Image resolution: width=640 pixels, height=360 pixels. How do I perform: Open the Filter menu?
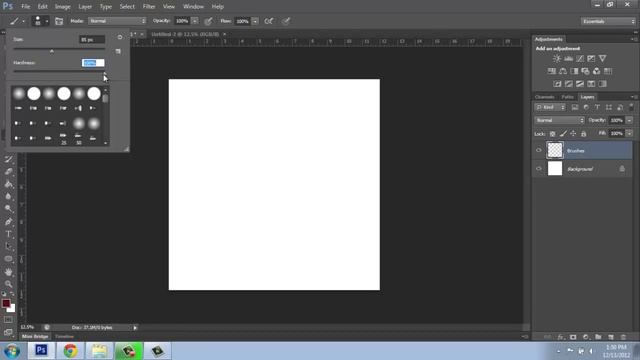pyautogui.click(x=149, y=7)
